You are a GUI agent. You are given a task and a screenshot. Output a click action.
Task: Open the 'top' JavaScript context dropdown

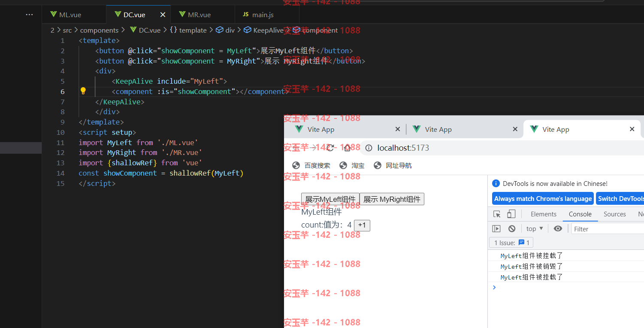tap(535, 229)
